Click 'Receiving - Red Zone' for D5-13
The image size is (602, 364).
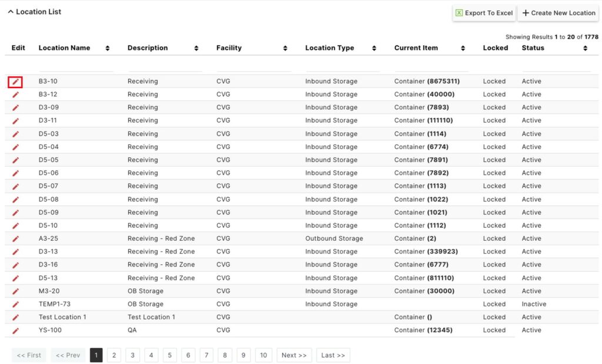pyautogui.click(x=161, y=278)
